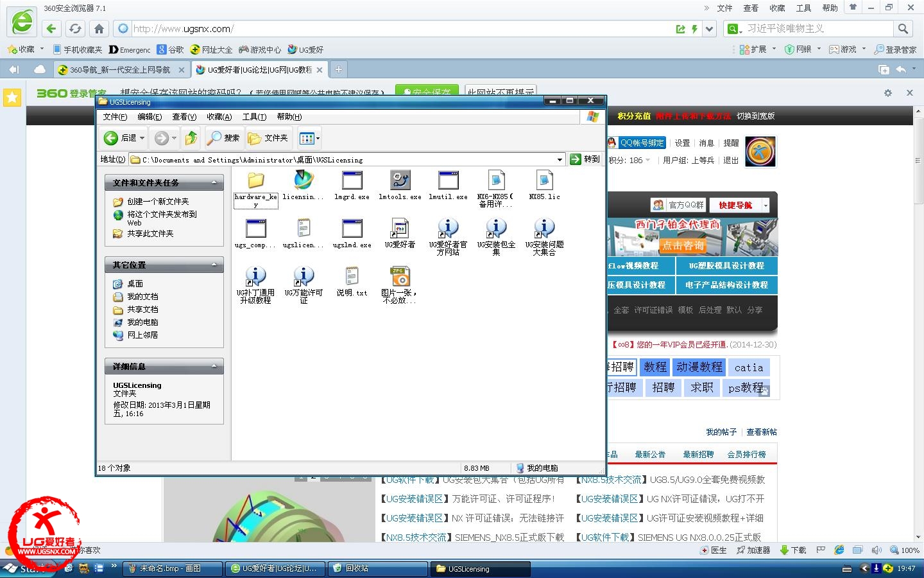Open the Explorer Views dropdown button

pos(309,137)
